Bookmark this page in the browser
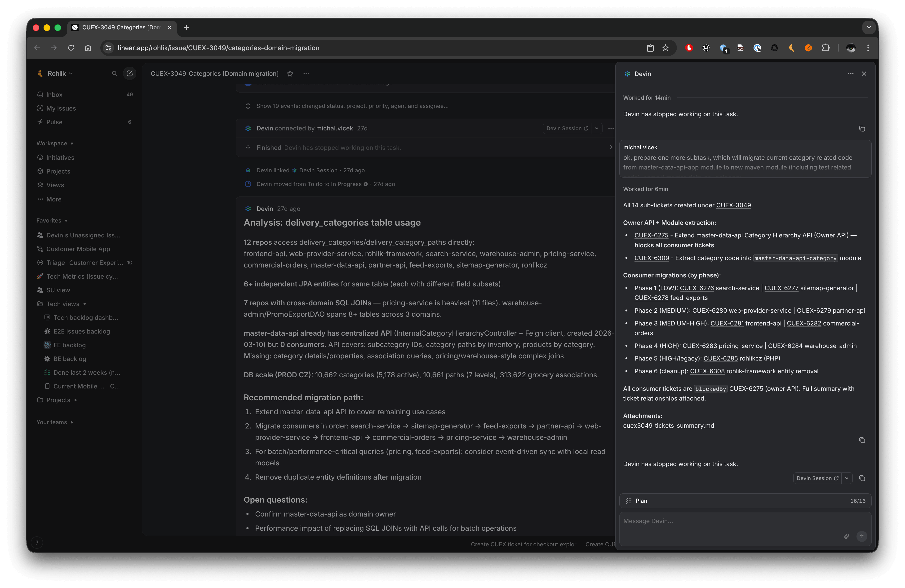The height and width of the screenshot is (588, 905). (x=665, y=48)
